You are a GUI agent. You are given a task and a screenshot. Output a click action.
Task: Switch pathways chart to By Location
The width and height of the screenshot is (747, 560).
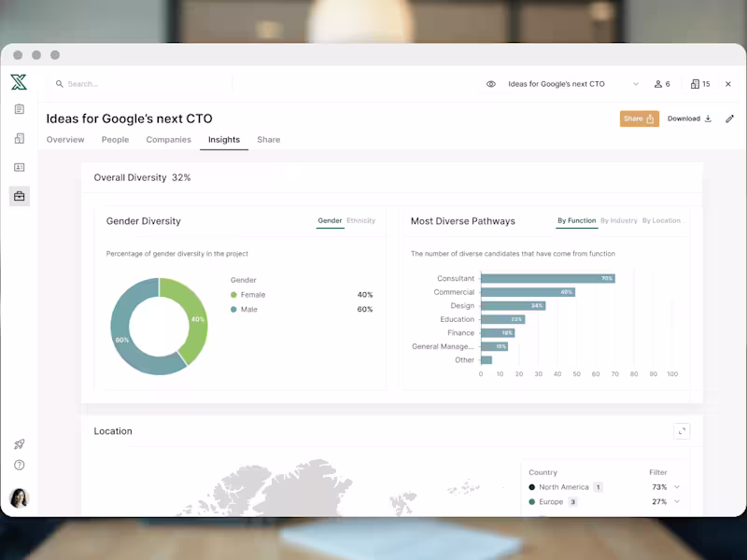[662, 221]
